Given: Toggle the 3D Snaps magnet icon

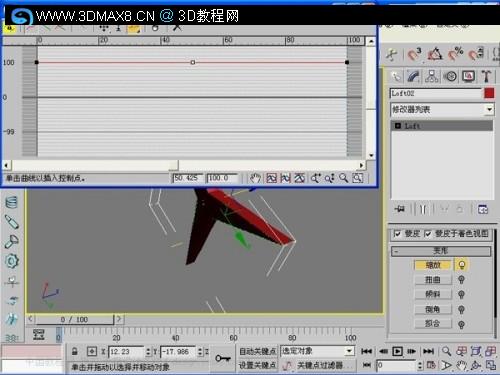Looking at the screenshot, I should coord(415,54).
